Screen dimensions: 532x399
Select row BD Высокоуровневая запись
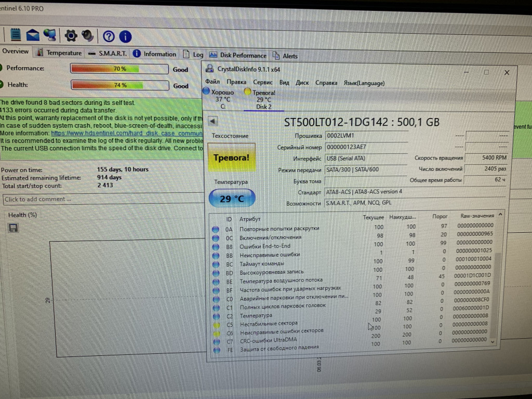click(x=352, y=270)
